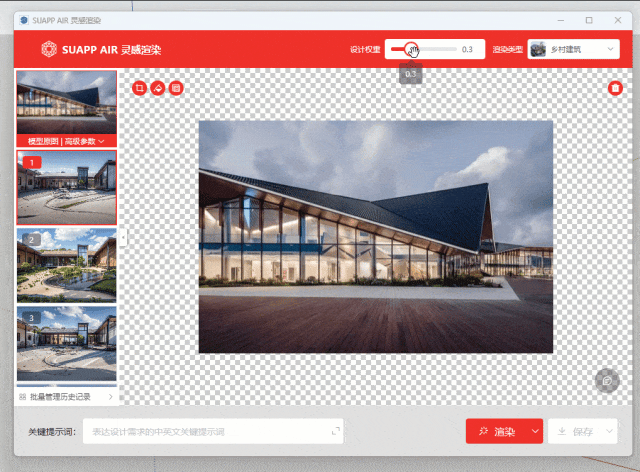This screenshot has width=640, height=472.
Task: Collapse the left thumbnail sidebar handle
Action: point(123,237)
